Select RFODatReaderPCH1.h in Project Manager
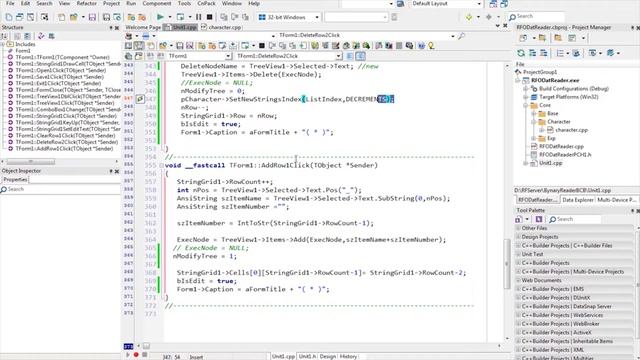This screenshot has width=640, height=360. point(565,155)
